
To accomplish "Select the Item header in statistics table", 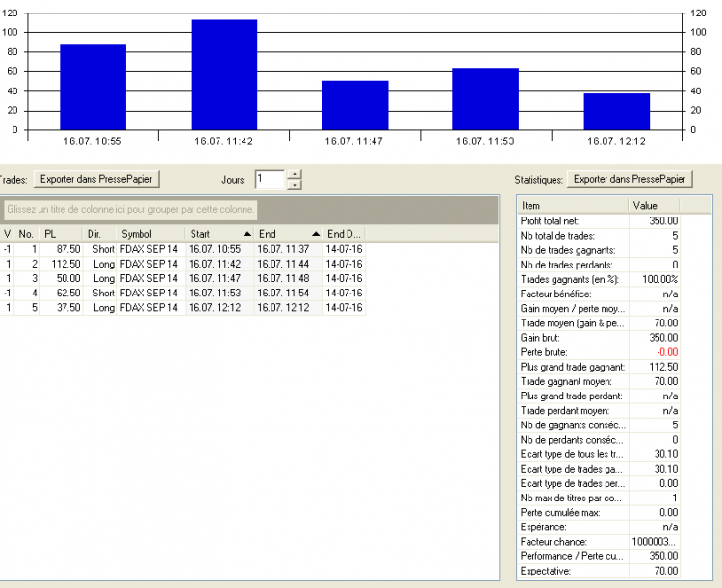I will (x=574, y=205).
